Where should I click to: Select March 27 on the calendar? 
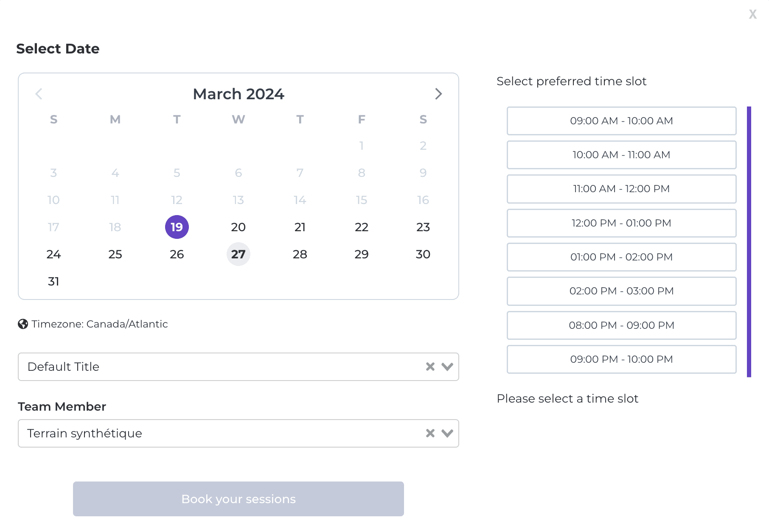click(x=239, y=254)
